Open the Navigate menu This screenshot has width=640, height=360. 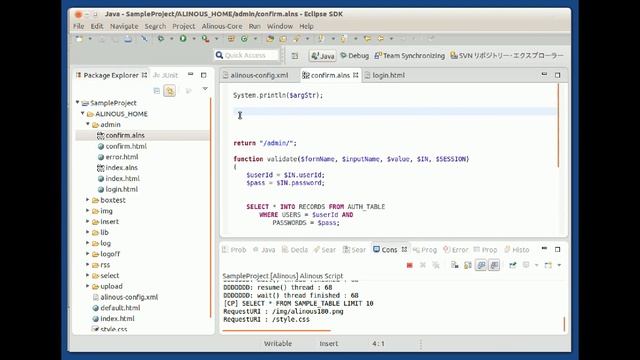pyautogui.click(x=124, y=26)
